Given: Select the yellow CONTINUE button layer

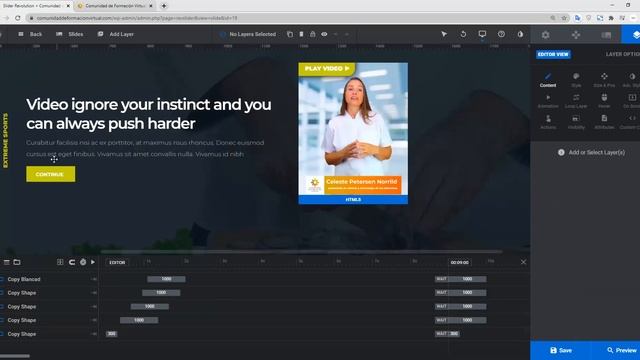Looking at the screenshot, I should pyautogui.click(x=51, y=174).
